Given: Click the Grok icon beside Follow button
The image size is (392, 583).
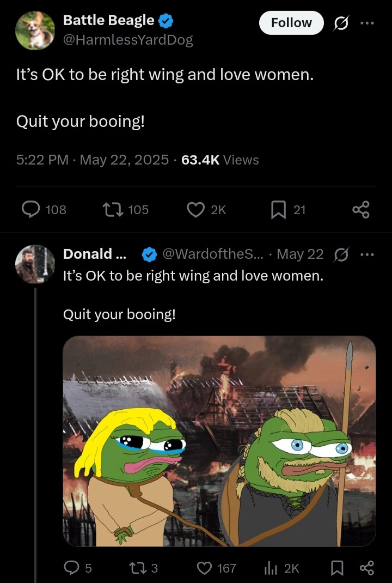Looking at the screenshot, I should tap(341, 23).
